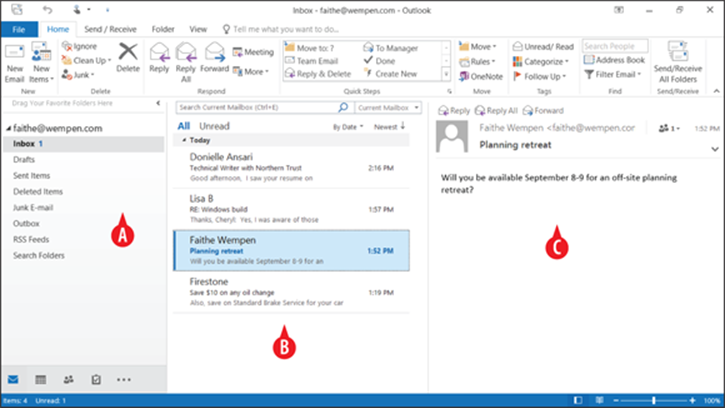Run the To Manager quick step
Image resolution: width=725 pixels, height=408 pixels.
coord(391,48)
